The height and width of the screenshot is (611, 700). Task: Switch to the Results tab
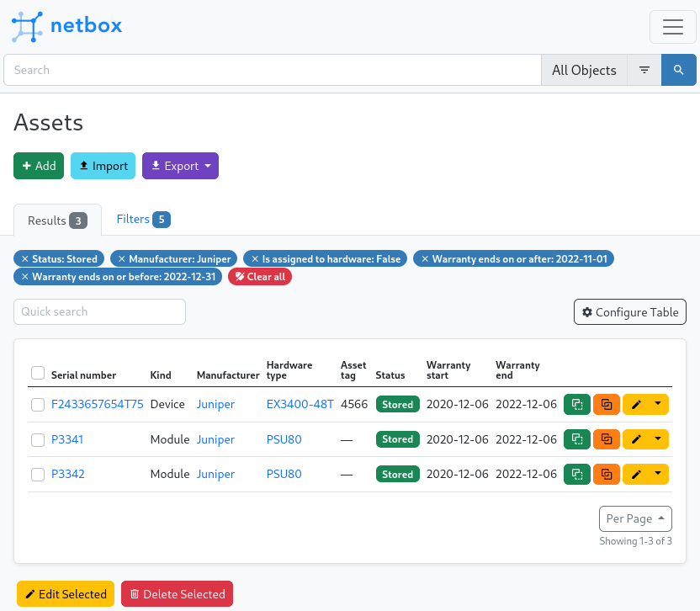click(x=57, y=220)
